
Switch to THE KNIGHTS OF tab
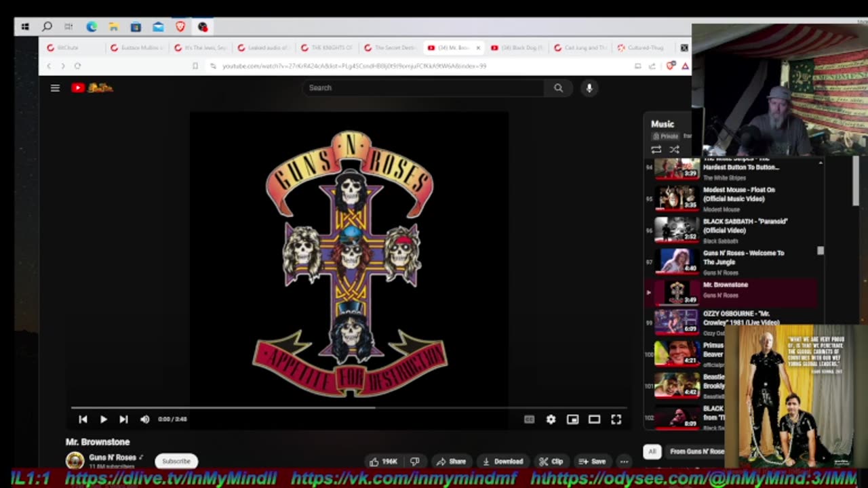click(328, 48)
